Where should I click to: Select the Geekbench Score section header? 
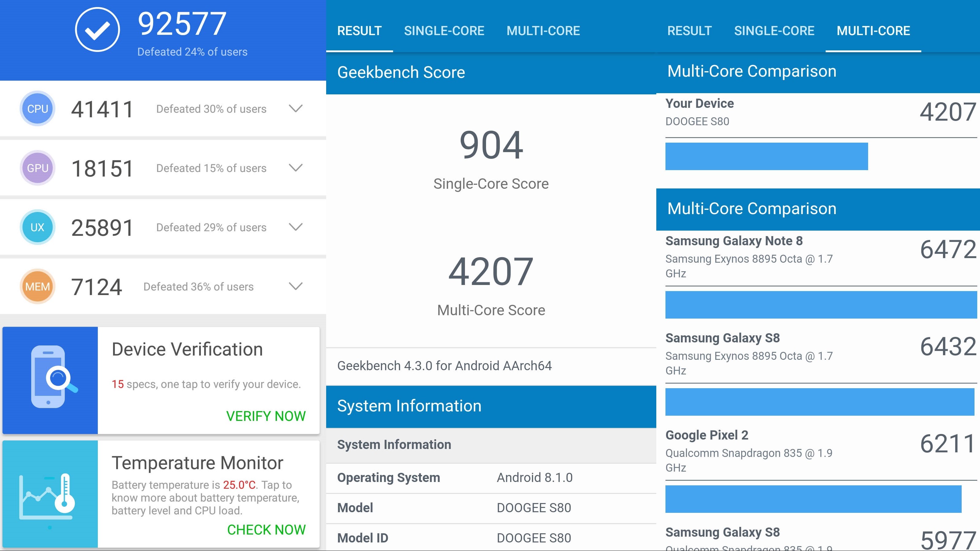pos(491,73)
